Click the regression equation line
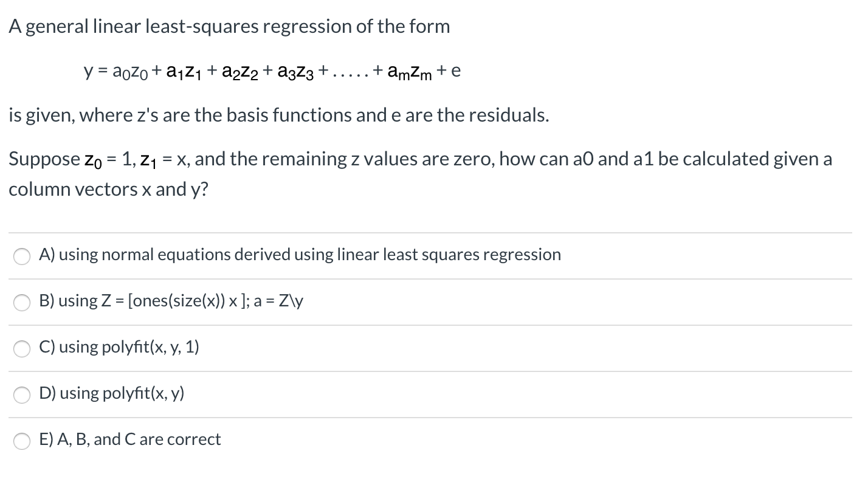The image size is (868, 479). click(272, 71)
